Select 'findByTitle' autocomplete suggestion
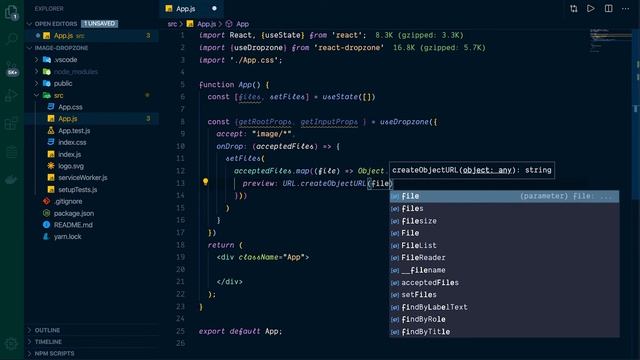The image size is (640, 360). [504, 332]
